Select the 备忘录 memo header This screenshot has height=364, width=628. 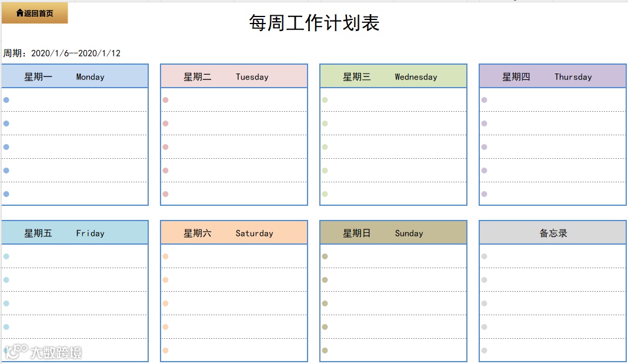[x=553, y=233]
